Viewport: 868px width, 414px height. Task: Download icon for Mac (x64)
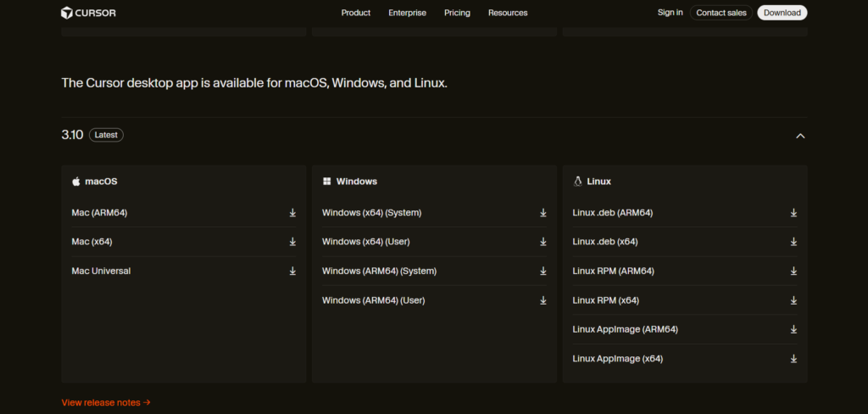pos(292,242)
